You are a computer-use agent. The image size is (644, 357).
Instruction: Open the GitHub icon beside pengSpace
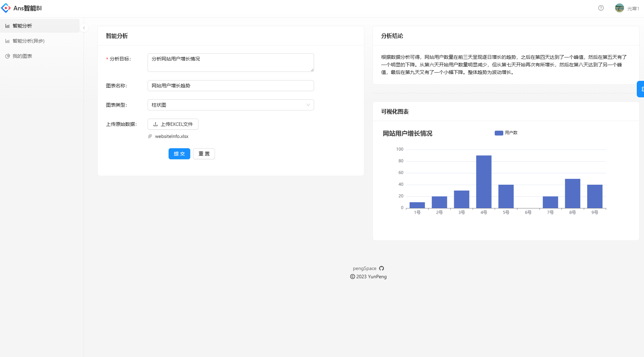[x=382, y=268]
